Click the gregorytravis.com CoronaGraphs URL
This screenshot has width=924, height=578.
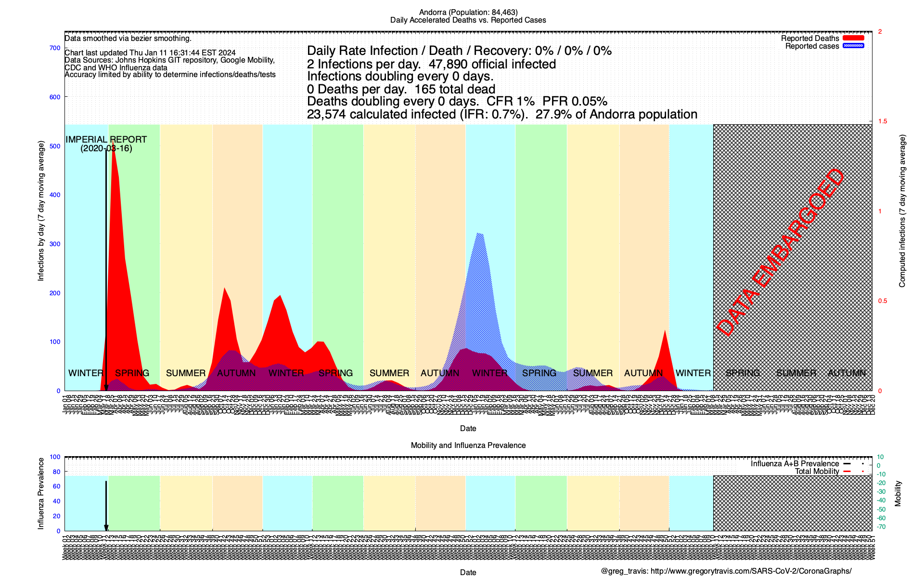[x=751, y=571]
